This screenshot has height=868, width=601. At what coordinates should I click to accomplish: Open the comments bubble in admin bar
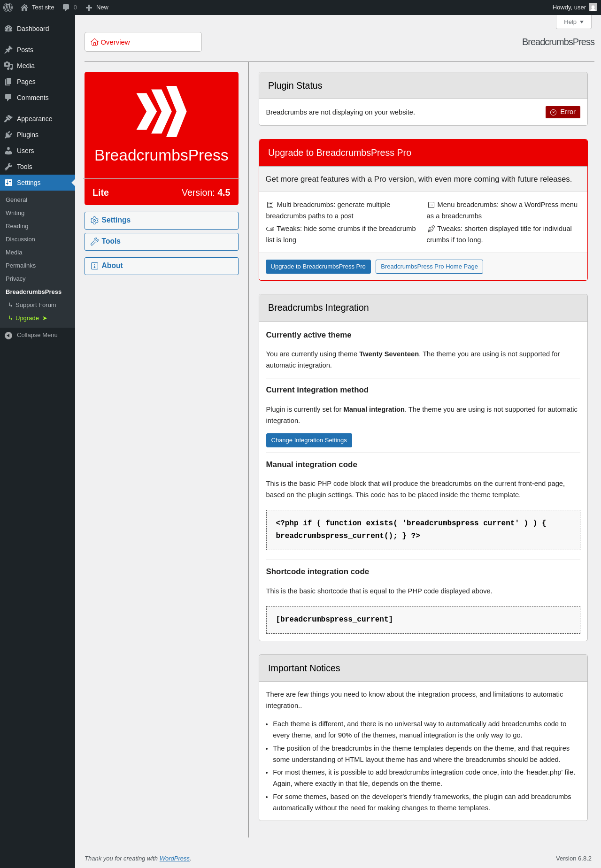(x=69, y=8)
